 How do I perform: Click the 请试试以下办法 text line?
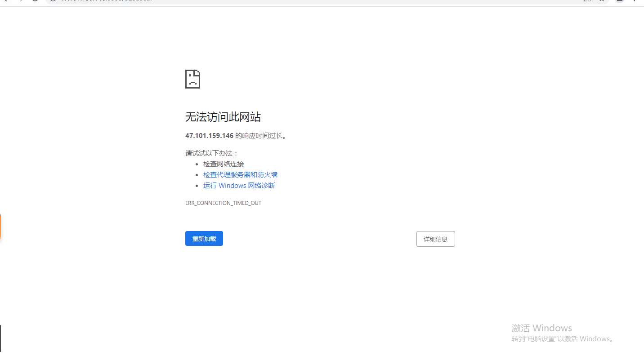212,153
